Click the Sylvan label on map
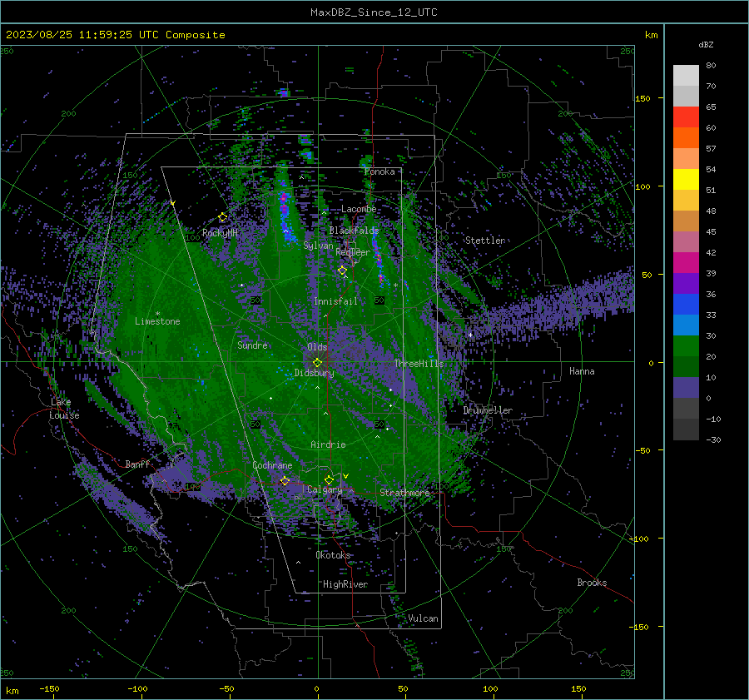 [318, 246]
